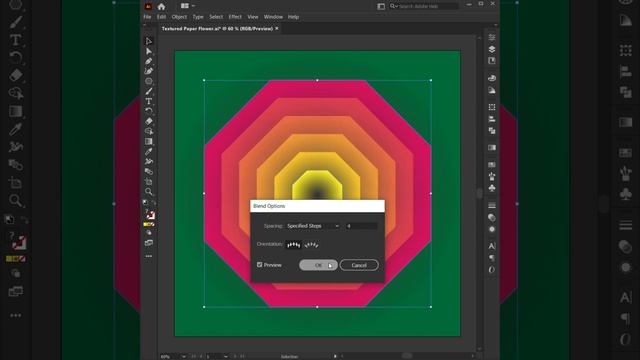
Task: Open the Color panel icon
Action: (x=492, y=78)
